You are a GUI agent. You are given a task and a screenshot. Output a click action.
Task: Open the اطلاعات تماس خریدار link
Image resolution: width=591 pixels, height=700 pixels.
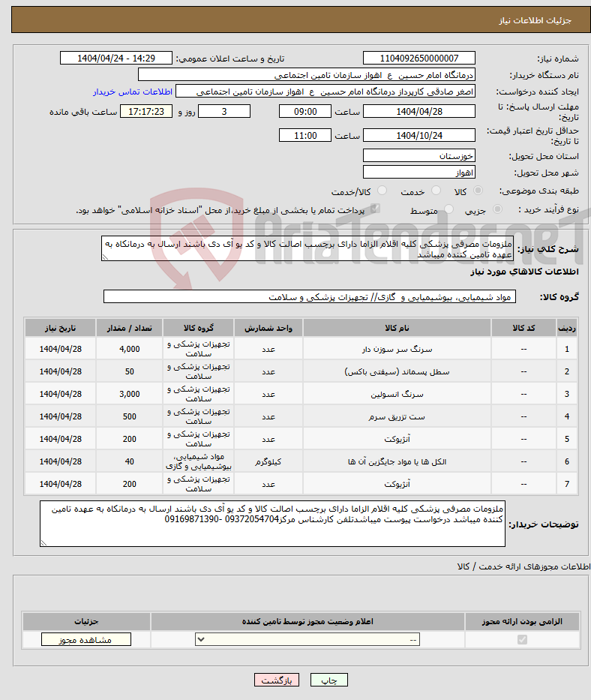click(133, 92)
